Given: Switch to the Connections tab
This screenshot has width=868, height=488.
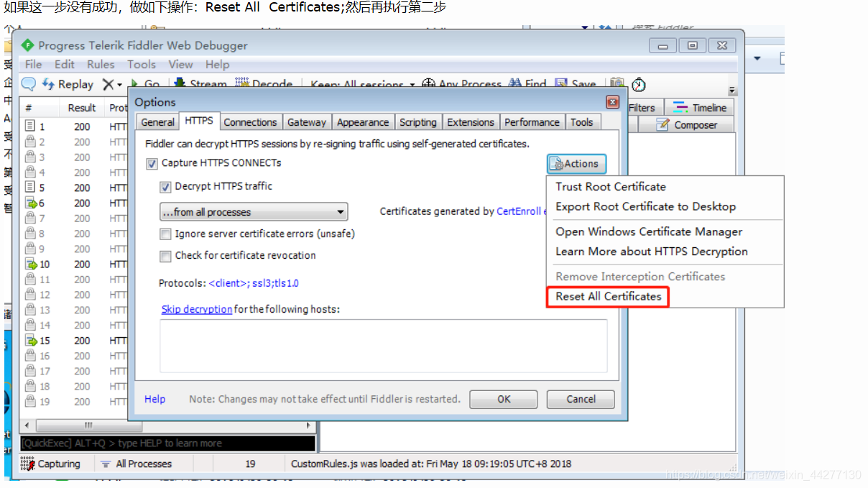Looking at the screenshot, I should (x=250, y=122).
